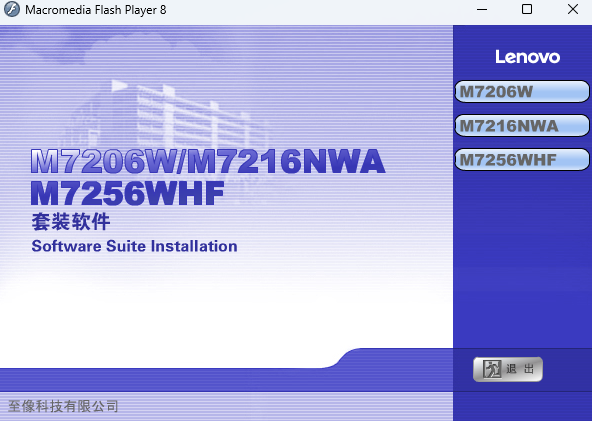Image resolution: width=592 pixels, height=421 pixels.
Task: Minimize the Flash Player window
Action: (x=482, y=9)
